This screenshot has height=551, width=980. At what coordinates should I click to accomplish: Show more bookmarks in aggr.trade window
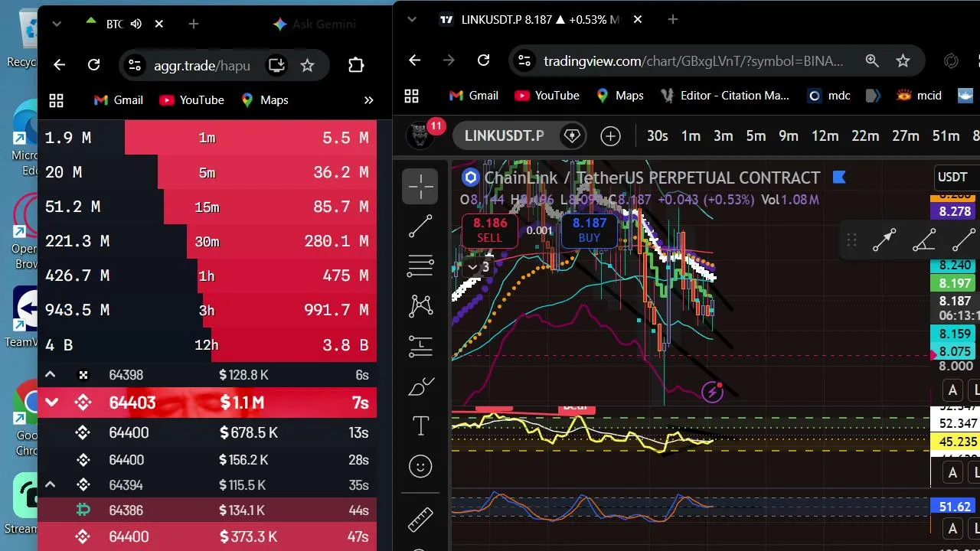(x=368, y=100)
